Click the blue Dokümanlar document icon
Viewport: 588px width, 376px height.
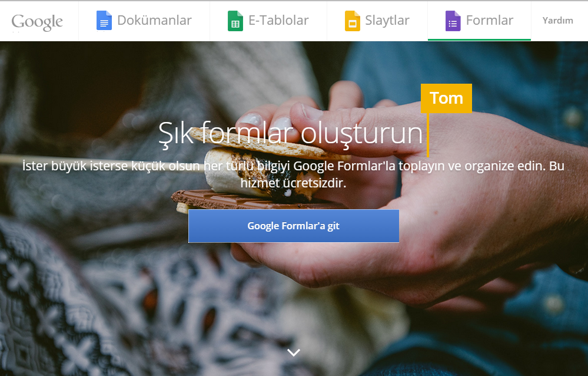pyautogui.click(x=104, y=21)
